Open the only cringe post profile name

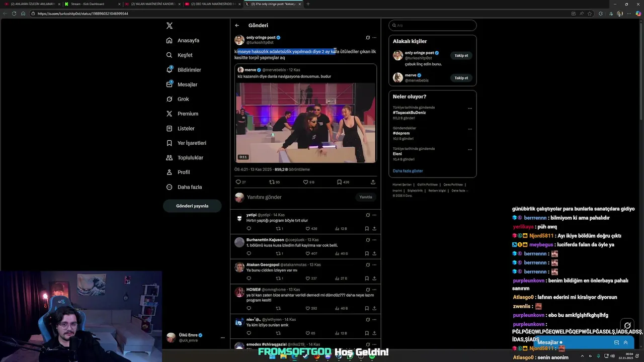(261, 37)
